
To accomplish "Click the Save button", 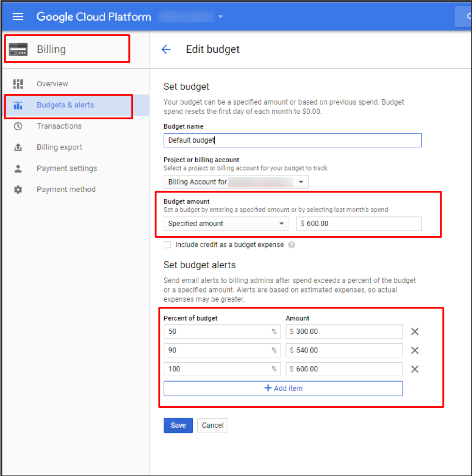I will pyautogui.click(x=178, y=425).
